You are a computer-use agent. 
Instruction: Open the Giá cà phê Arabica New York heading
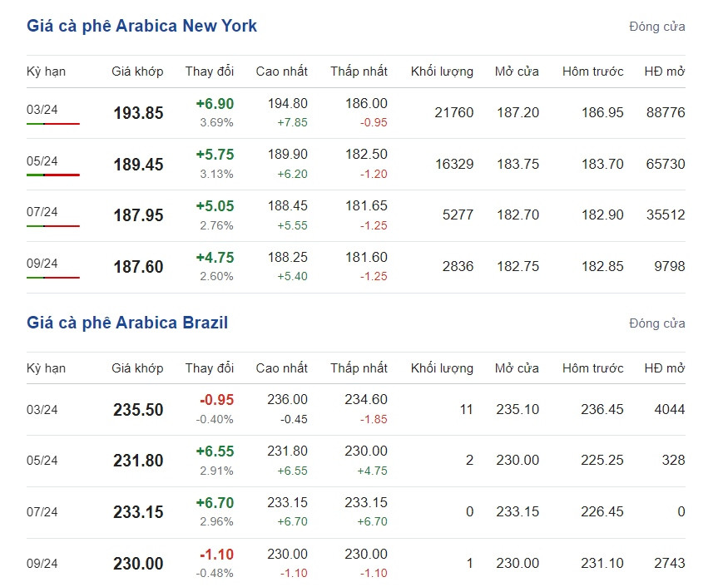point(141,26)
